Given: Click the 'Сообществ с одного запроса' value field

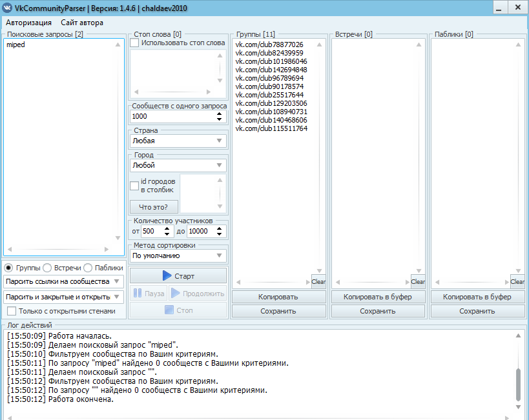Looking at the screenshot, I should click(172, 116).
